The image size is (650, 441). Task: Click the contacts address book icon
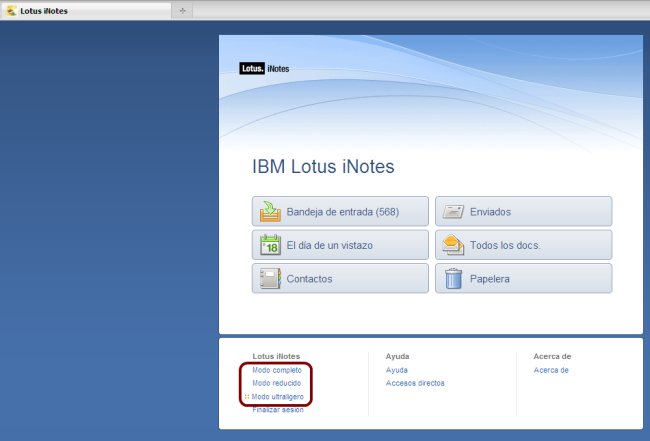(270, 279)
